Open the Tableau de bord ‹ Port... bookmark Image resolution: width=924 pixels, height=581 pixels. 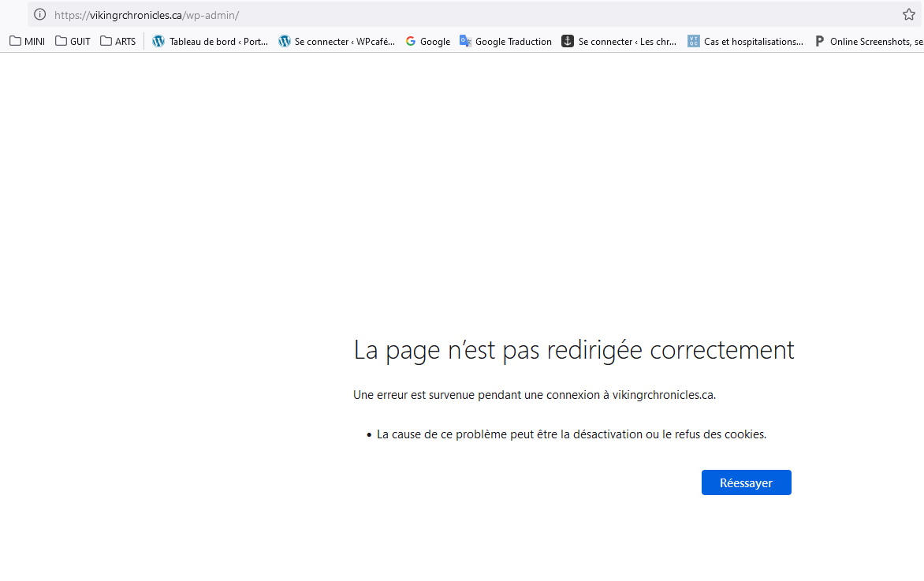click(x=210, y=41)
